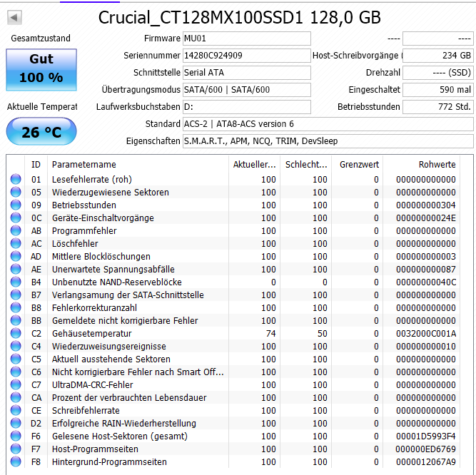
Task: Click status orb of Mittlere Blocklöschungen row
Action: [x=16, y=256]
